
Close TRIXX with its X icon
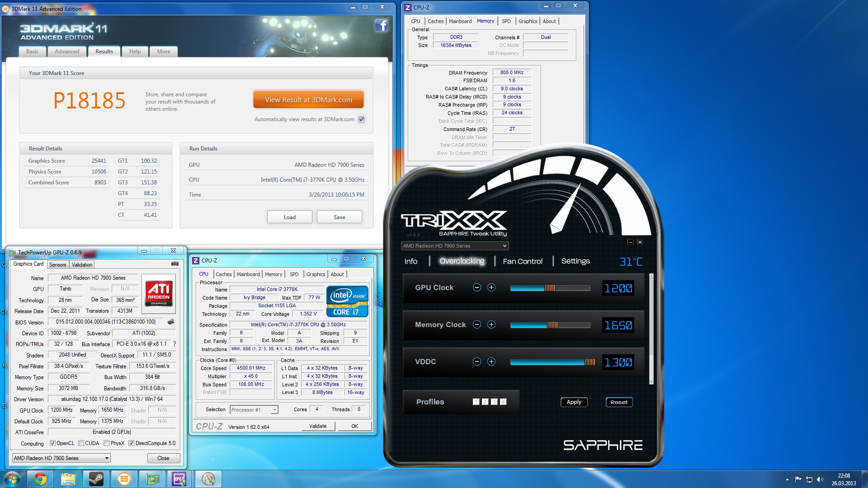click(x=640, y=243)
